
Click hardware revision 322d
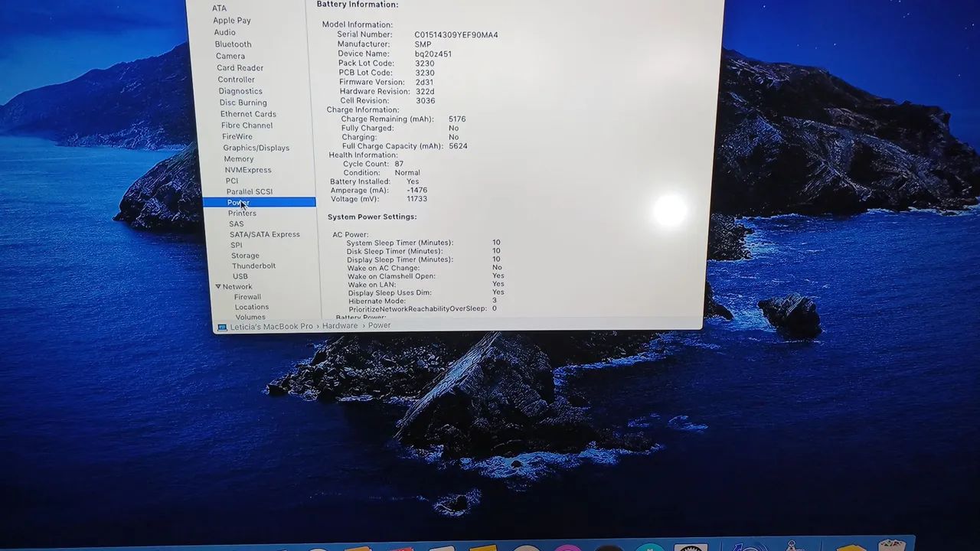coord(425,92)
